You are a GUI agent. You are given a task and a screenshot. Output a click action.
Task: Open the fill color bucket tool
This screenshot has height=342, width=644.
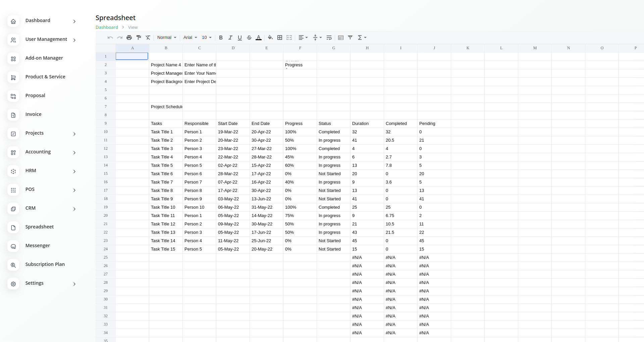pyautogui.click(x=270, y=38)
